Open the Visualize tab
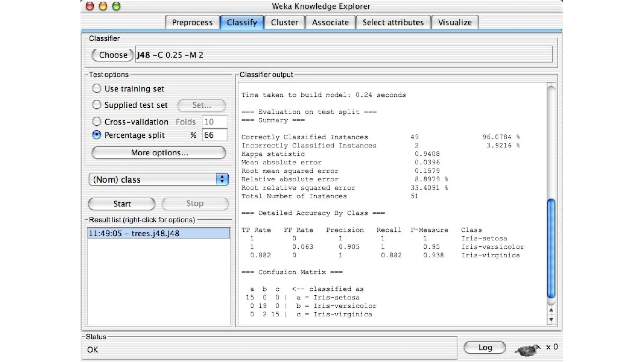 coord(455,22)
